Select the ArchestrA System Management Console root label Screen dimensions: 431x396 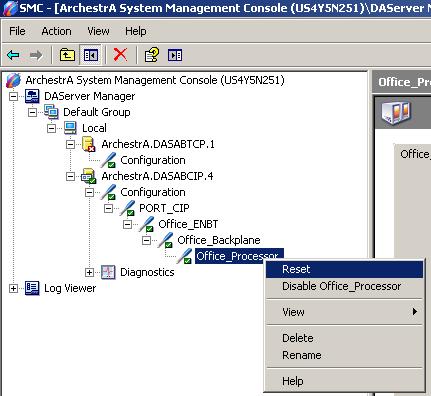tap(155, 80)
